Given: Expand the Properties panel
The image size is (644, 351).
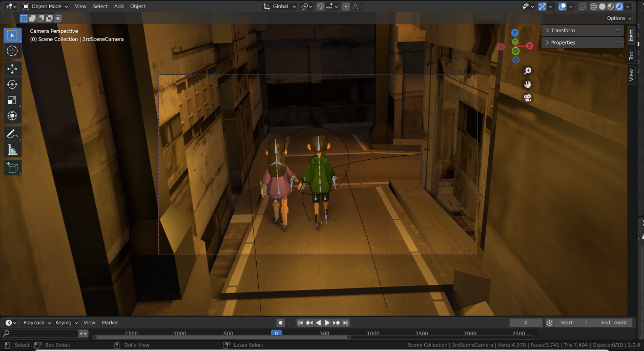Looking at the screenshot, I should [583, 43].
